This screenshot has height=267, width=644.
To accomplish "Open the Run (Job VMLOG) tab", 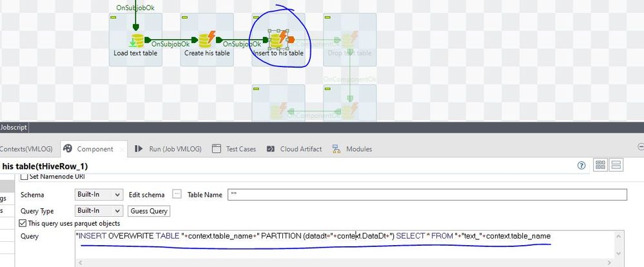I will [168, 149].
